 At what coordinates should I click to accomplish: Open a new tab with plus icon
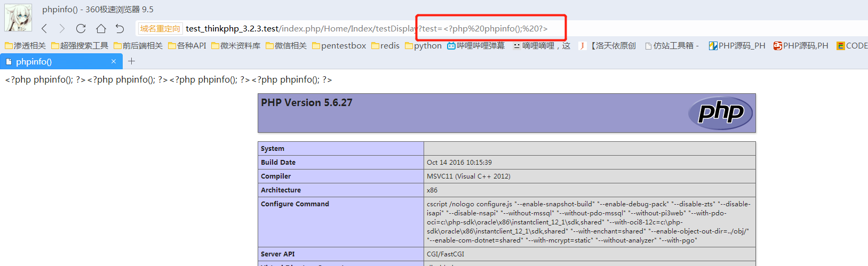(x=131, y=61)
